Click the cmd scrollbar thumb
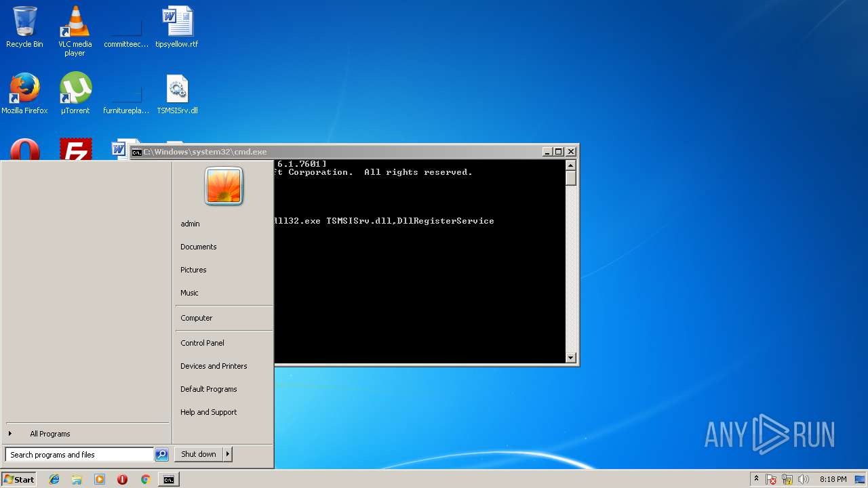The image size is (868, 488). pyautogui.click(x=570, y=178)
